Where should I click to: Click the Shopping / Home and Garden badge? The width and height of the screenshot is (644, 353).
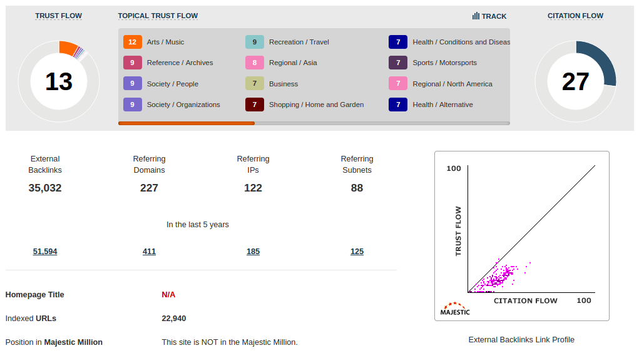coord(255,105)
